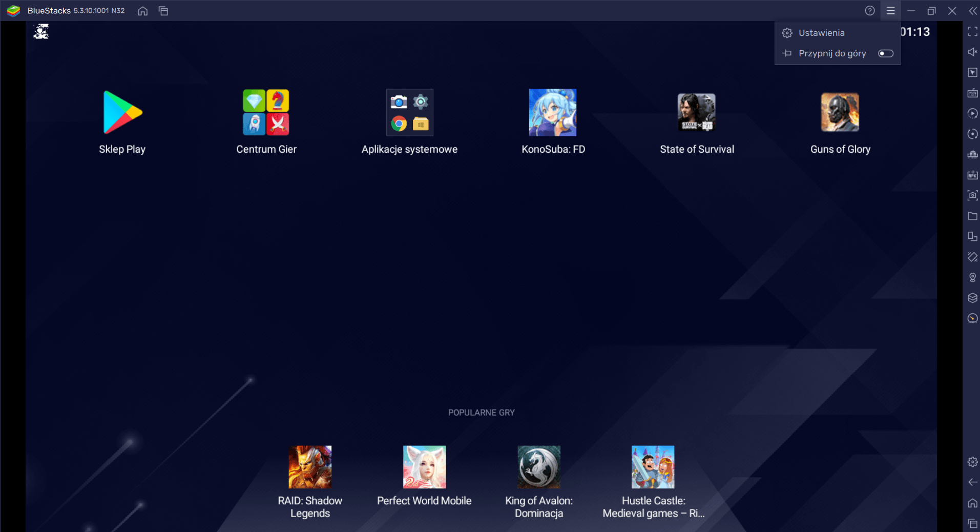Open the set location pin icon
The height and width of the screenshot is (532, 980).
pos(972,277)
